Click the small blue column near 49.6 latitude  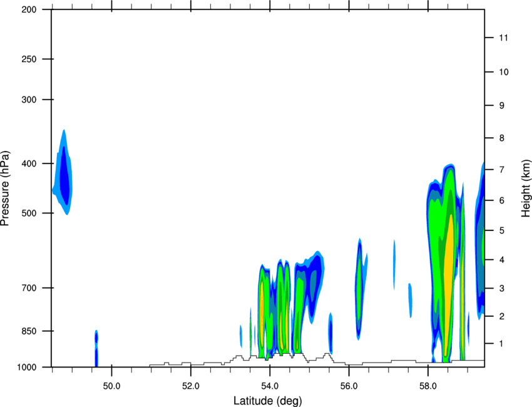coord(96,348)
